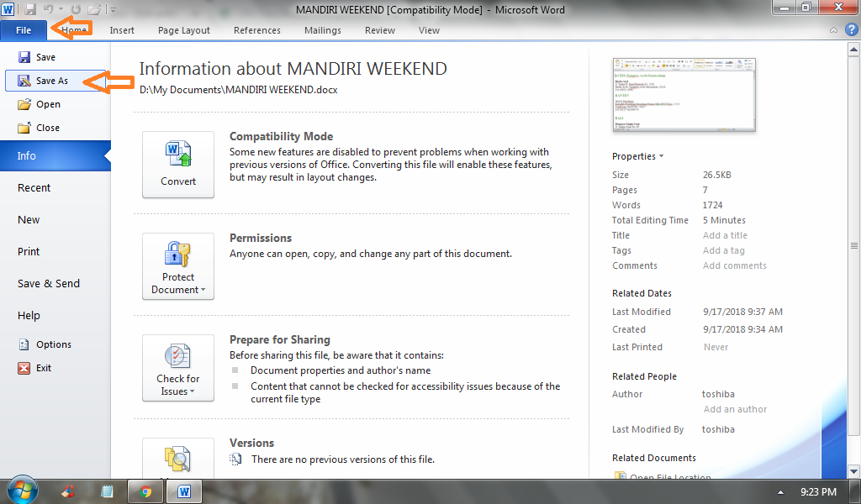Click the Word taskbar button
Viewport: 861px width, 504px height.
coord(184,491)
